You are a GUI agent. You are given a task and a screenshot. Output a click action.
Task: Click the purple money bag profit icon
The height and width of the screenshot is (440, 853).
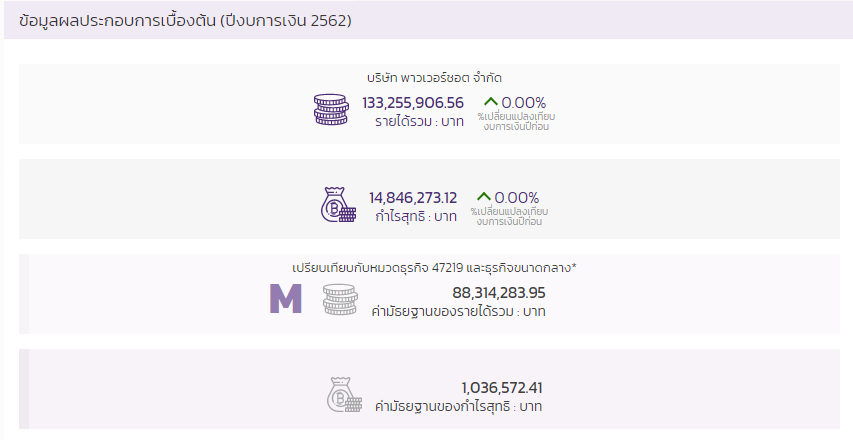[338, 204]
